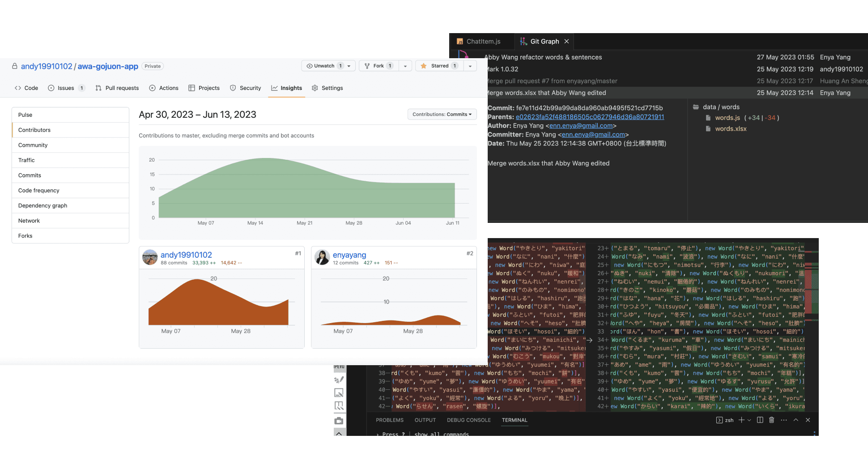Click the enyayang contributor name link
This screenshot has width=868, height=469.
pyautogui.click(x=349, y=255)
